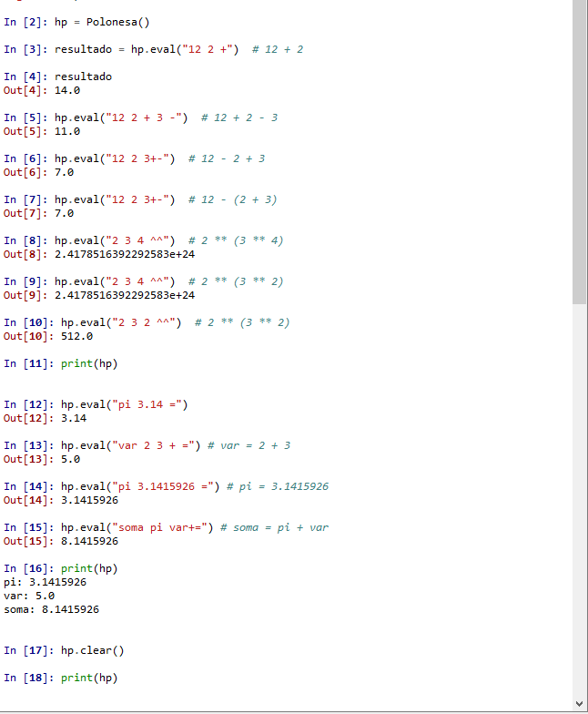Click the Out[9] value 2.417851639292583e+24
This screenshot has height=714, width=588.
click(x=125, y=295)
